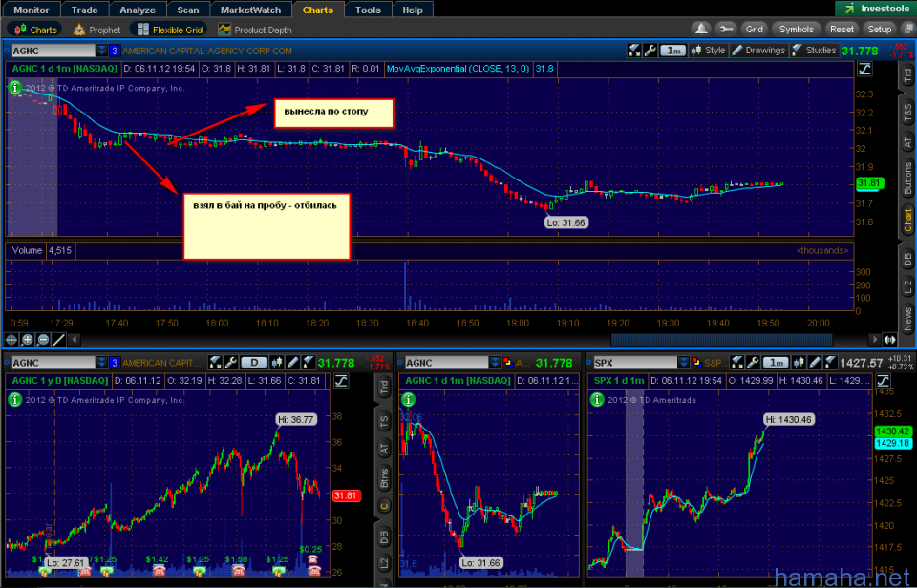Expand the middle AGNC chart symbol dropdown arrow
The image size is (917, 588).
(495, 363)
